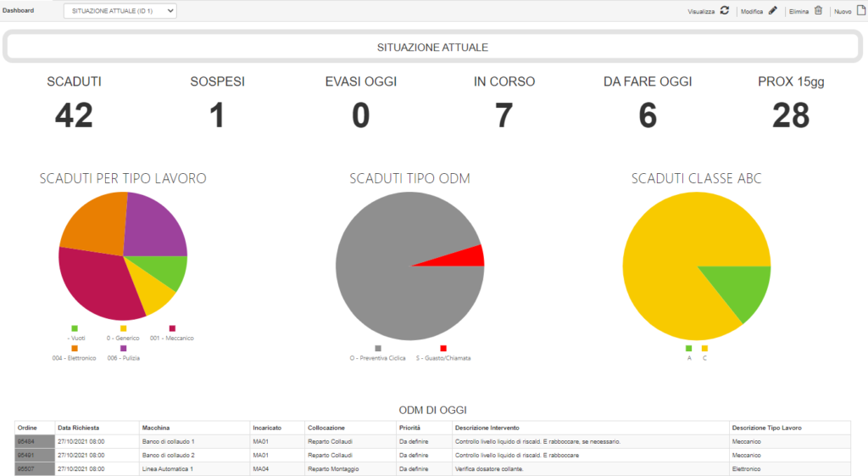Click the grey O - Preventiva Ciclica legend square
Screen dimensions: 868x476
pyautogui.click(x=378, y=349)
